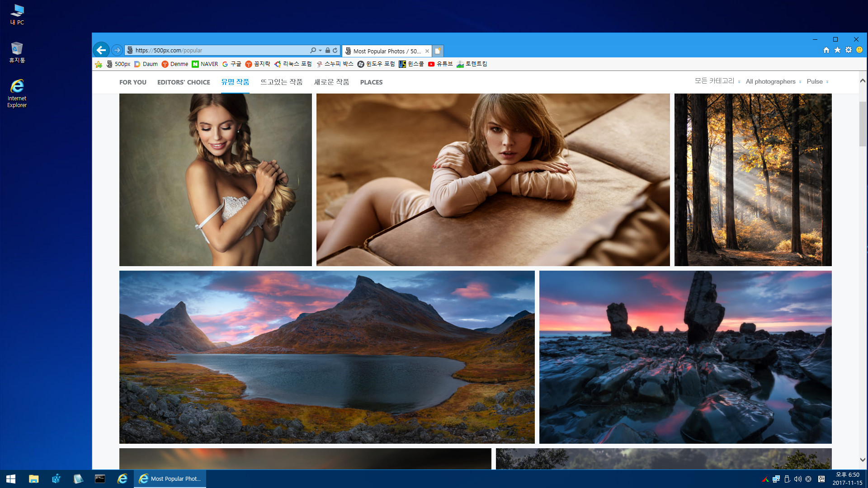Viewport: 868px width, 488px height.
Task: Click the security lock icon in address bar
Action: [x=328, y=50]
